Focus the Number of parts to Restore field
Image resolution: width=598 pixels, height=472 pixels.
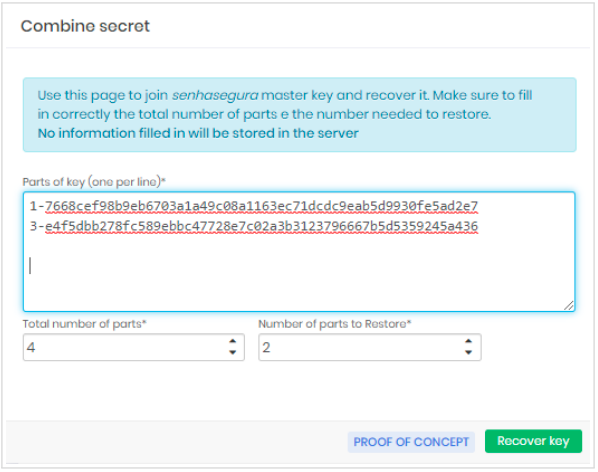(x=370, y=347)
